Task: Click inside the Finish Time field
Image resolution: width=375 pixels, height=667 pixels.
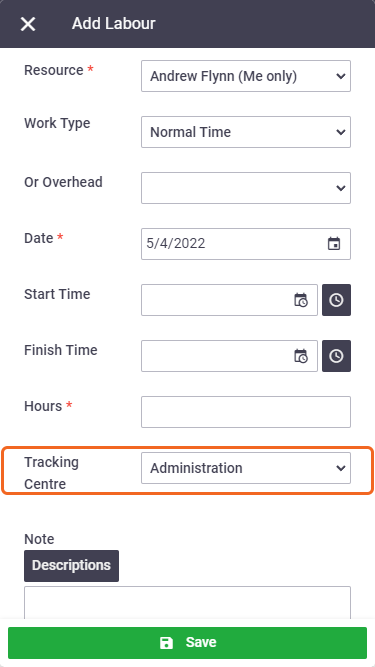Action: click(x=217, y=356)
